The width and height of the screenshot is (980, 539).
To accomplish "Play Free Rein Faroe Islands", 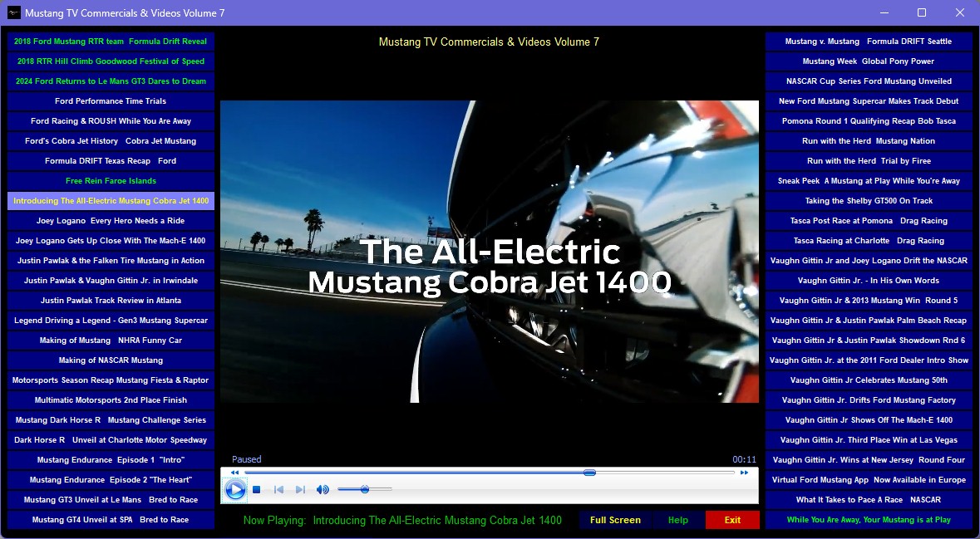I will pyautogui.click(x=111, y=181).
